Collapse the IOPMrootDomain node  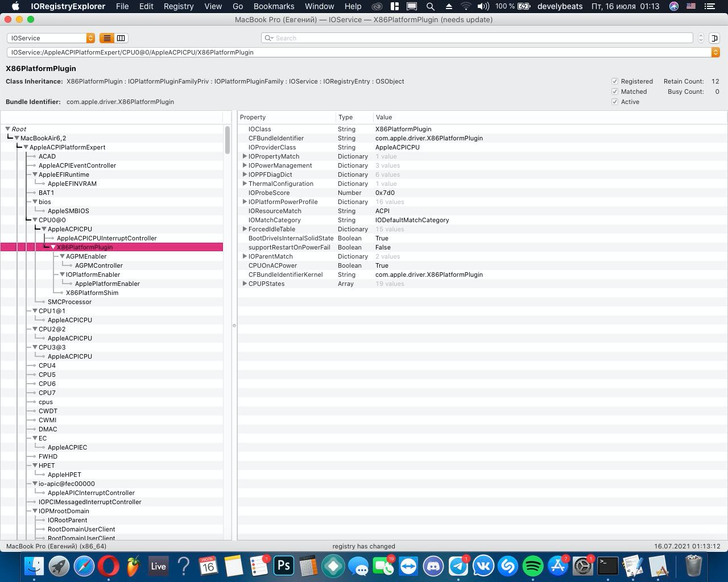(x=35, y=511)
